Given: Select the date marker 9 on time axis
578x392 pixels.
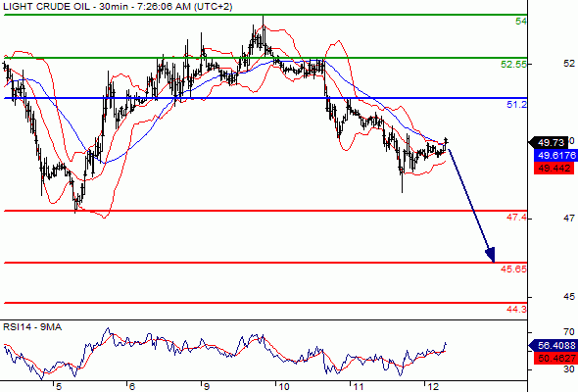Looking at the screenshot, I should (207, 386).
